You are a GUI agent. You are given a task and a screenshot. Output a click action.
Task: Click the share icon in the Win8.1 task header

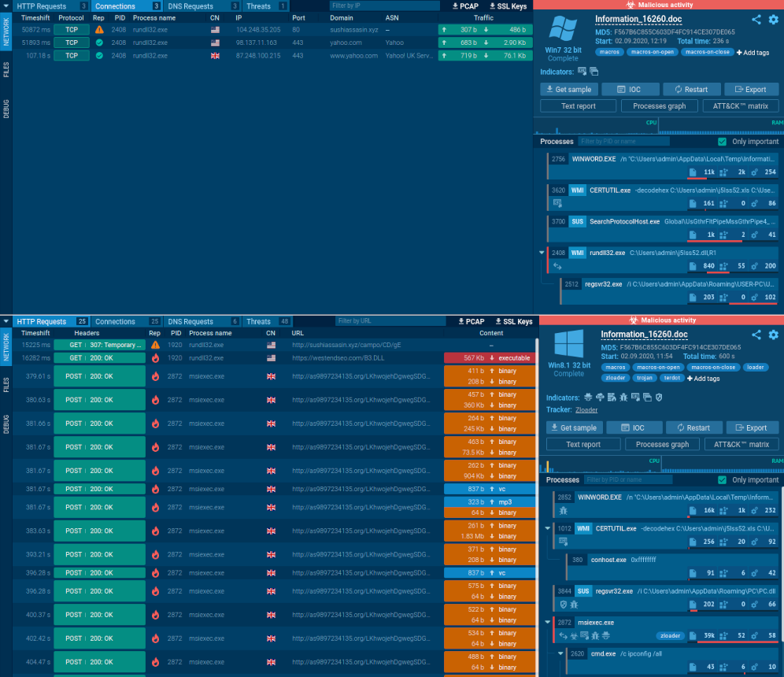tap(756, 335)
